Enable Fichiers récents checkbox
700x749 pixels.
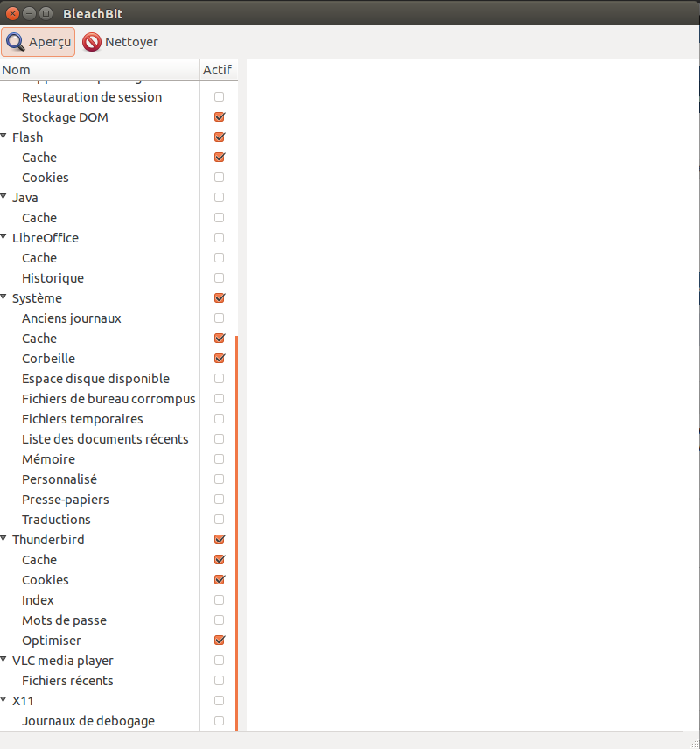220,680
